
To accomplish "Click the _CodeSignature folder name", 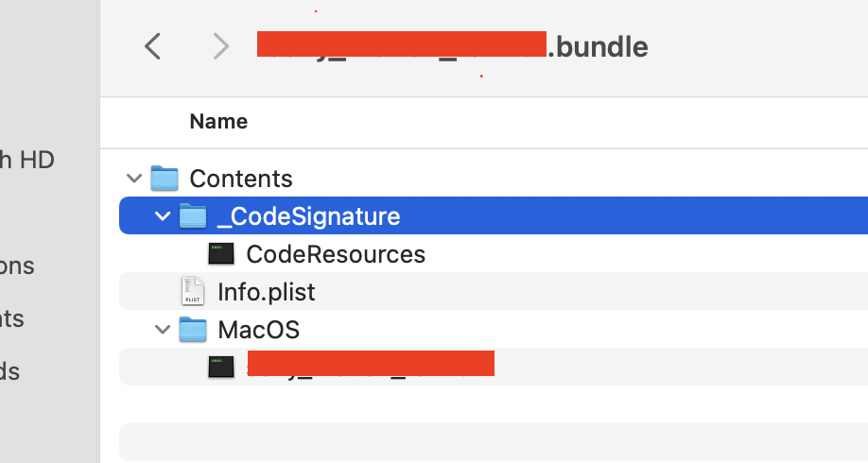I will tap(308, 216).
